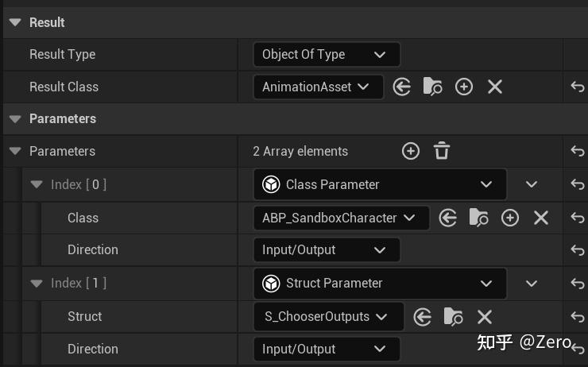Change Class Parameter type for Index 0
Image resolution: width=588 pixels, height=367 pixels.
click(x=379, y=184)
